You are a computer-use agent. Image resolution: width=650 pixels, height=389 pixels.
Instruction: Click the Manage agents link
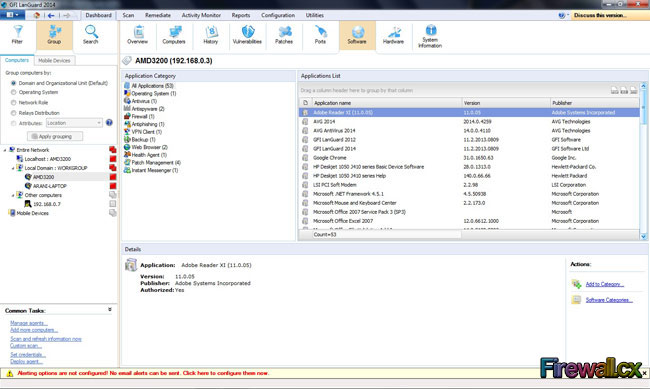[29, 323]
